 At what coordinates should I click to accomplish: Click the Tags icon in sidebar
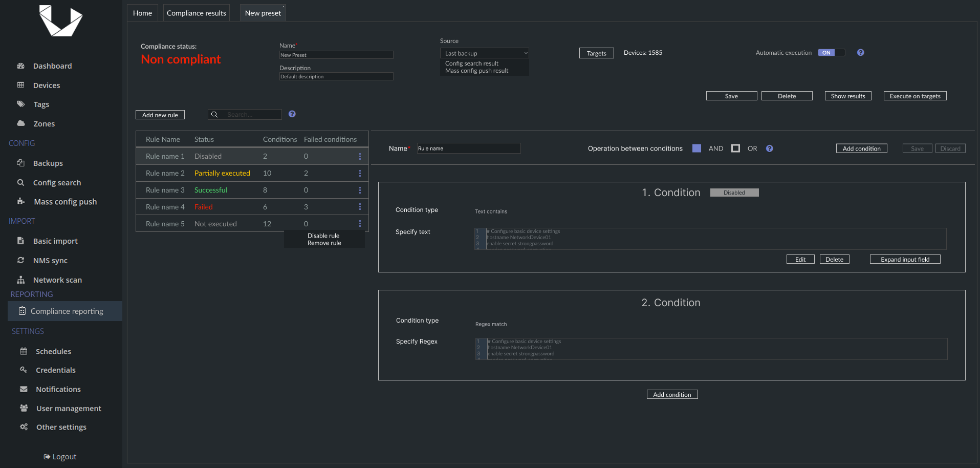(x=21, y=104)
